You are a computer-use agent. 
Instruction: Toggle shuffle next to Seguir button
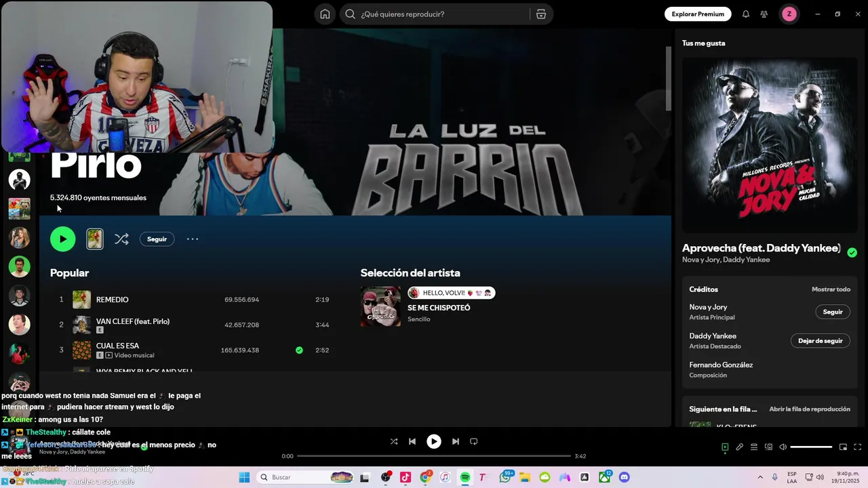click(x=121, y=239)
